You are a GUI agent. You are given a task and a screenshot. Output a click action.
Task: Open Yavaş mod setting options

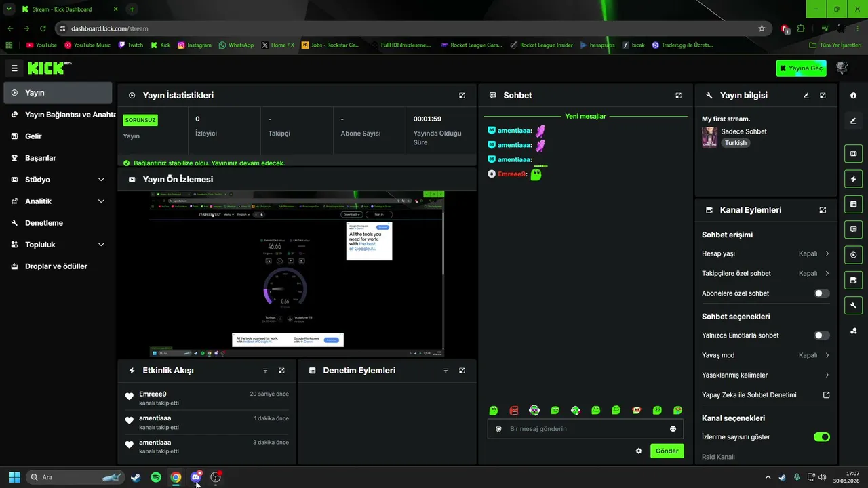click(766, 355)
